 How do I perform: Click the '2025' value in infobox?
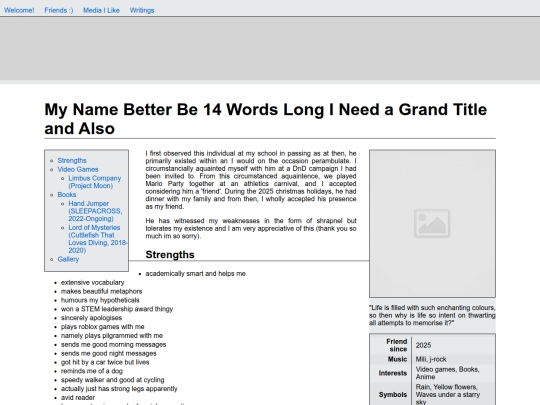coord(423,345)
